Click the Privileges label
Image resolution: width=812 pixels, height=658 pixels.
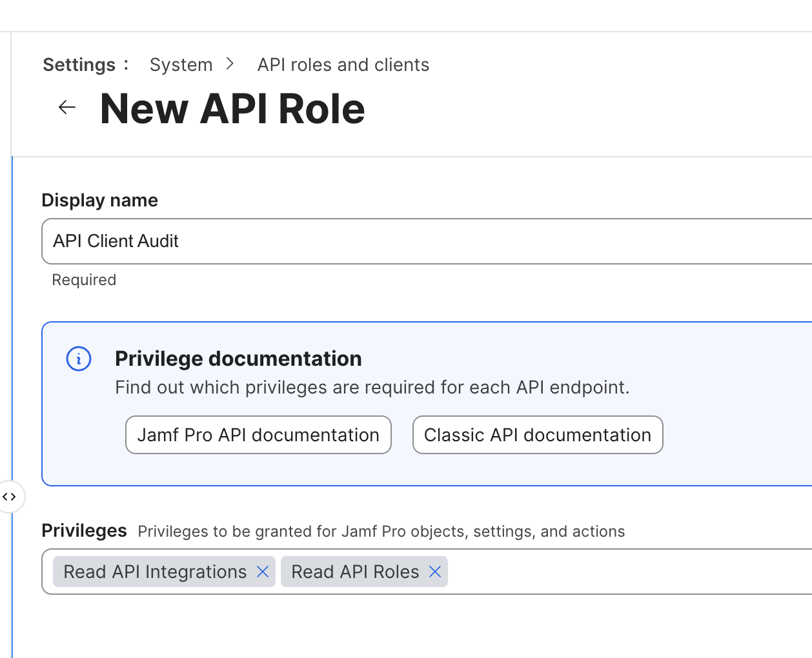coord(84,530)
